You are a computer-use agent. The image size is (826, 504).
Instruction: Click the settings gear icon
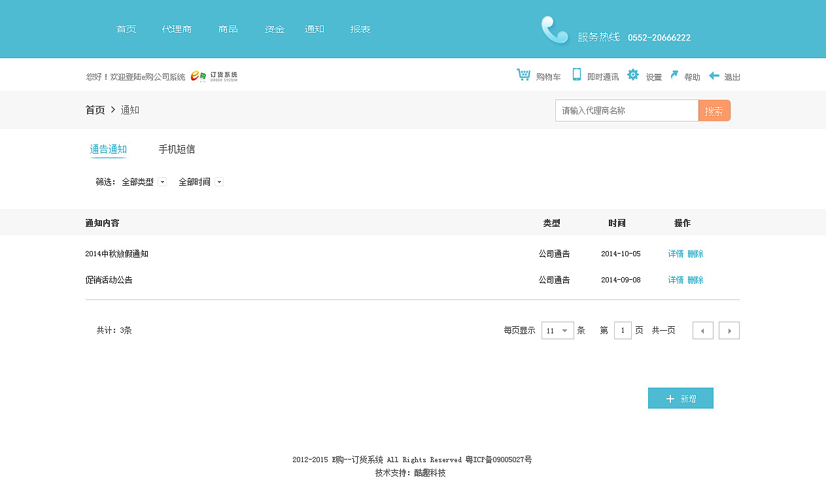click(632, 75)
